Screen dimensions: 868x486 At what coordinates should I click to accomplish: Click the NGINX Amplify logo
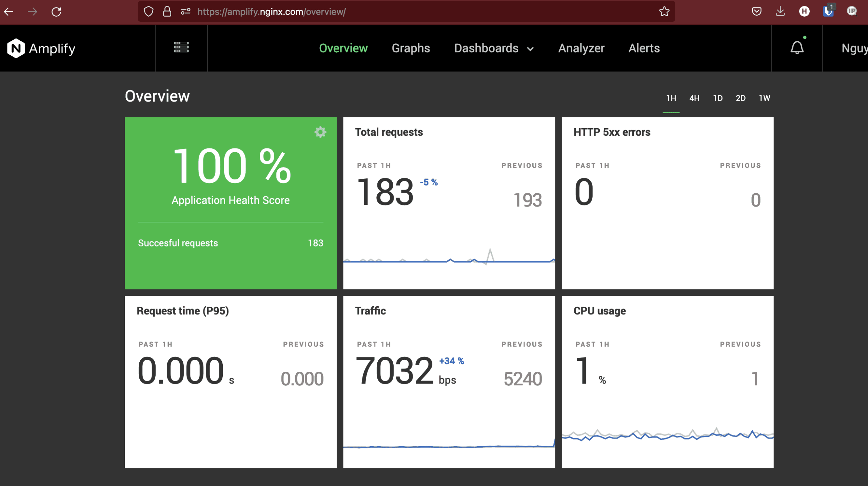pos(41,48)
